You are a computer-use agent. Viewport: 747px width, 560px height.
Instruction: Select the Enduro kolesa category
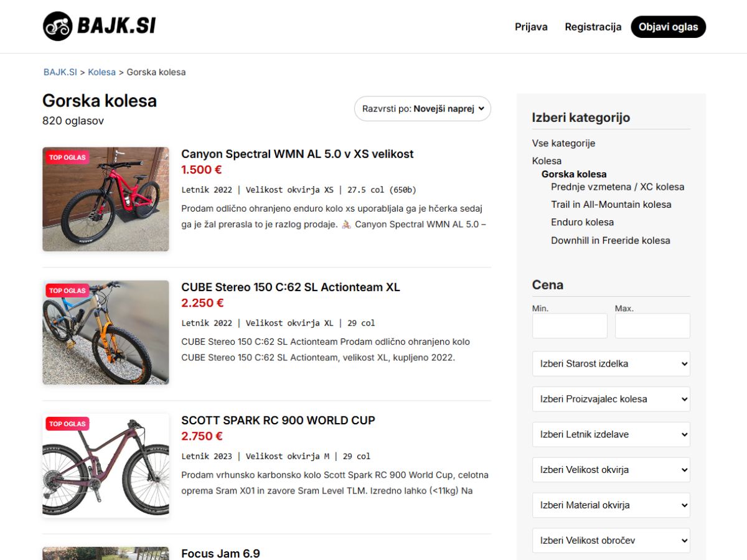582,222
